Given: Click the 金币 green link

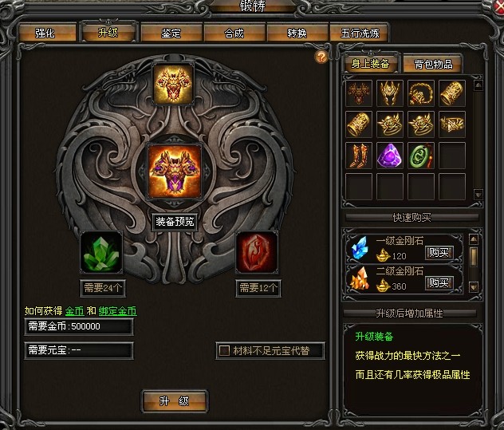Looking at the screenshot, I should coord(75,311).
